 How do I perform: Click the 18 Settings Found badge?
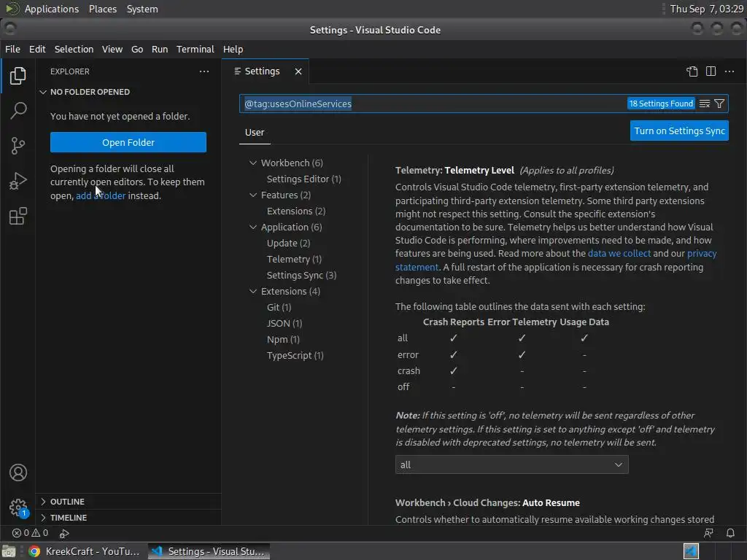point(661,104)
